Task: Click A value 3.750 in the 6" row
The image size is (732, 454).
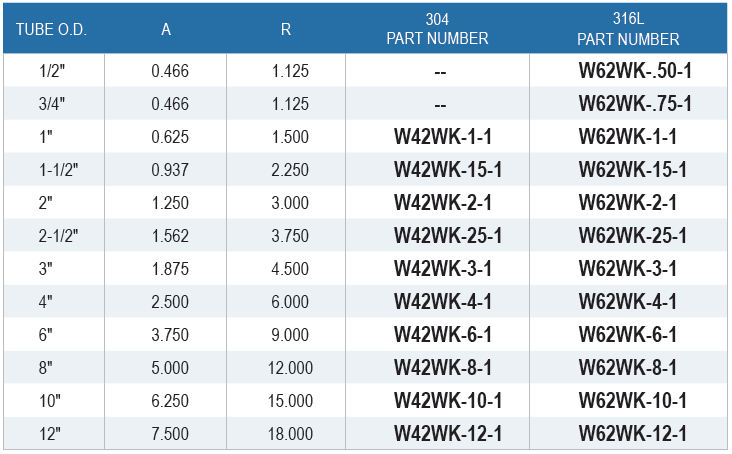Action: coord(170,335)
